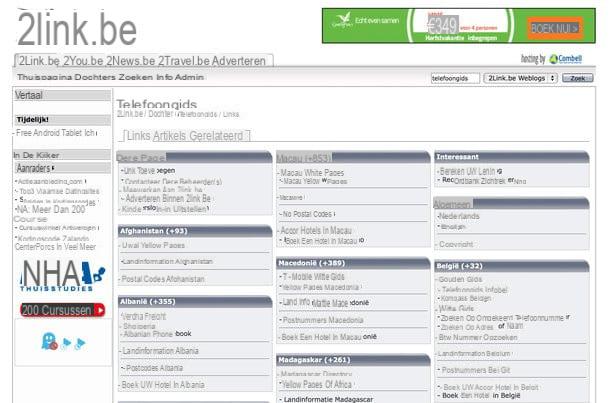The height and width of the screenshot is (403, 610).
Task: Switch to the 2You.be tab
Action: (83, 61)
